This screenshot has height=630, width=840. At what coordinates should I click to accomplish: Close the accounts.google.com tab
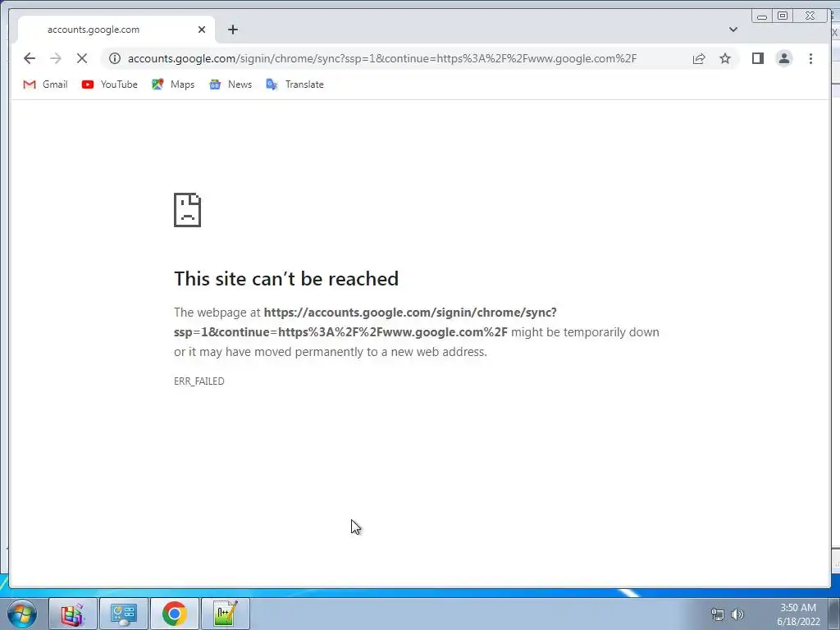click(x=202, y=30)
